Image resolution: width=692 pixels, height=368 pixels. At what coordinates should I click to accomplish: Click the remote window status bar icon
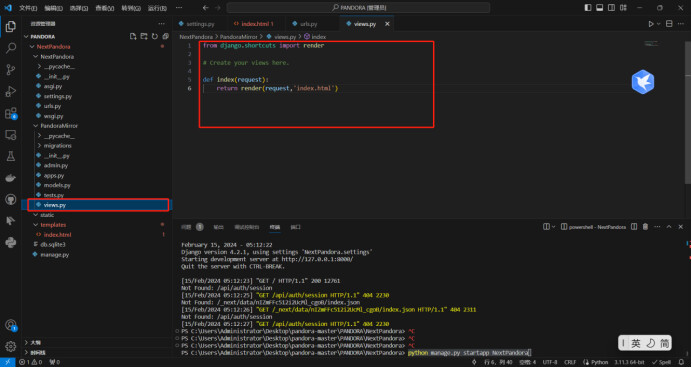coord(8,362)
